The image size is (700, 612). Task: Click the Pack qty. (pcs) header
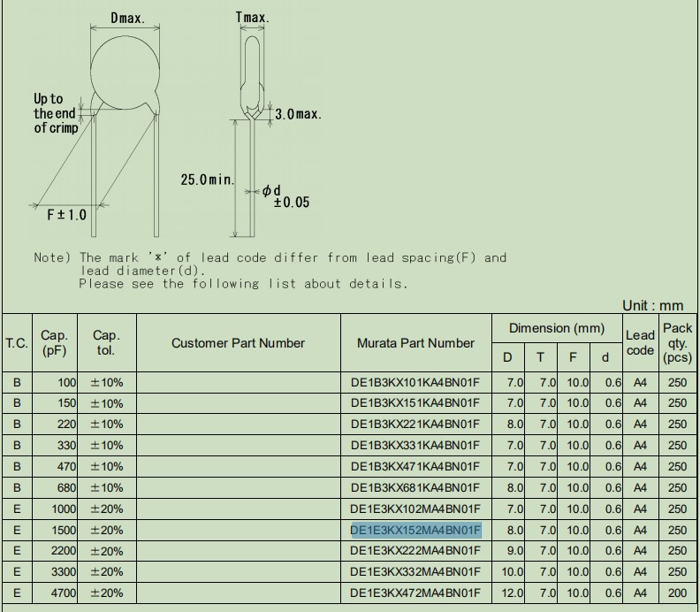coord(677,343)
